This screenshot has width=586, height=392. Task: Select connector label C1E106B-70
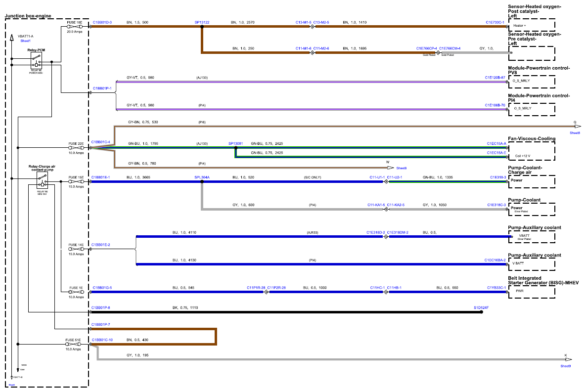point(495,105)
